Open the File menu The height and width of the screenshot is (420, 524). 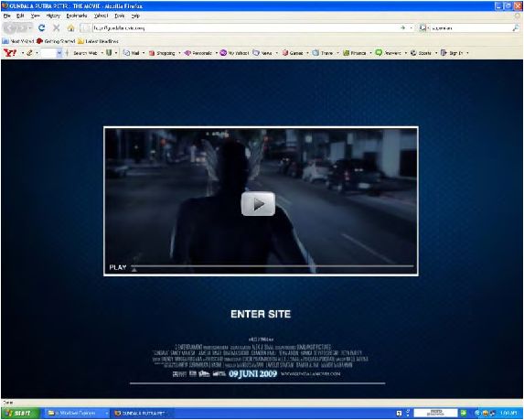[x=6, y=16]
